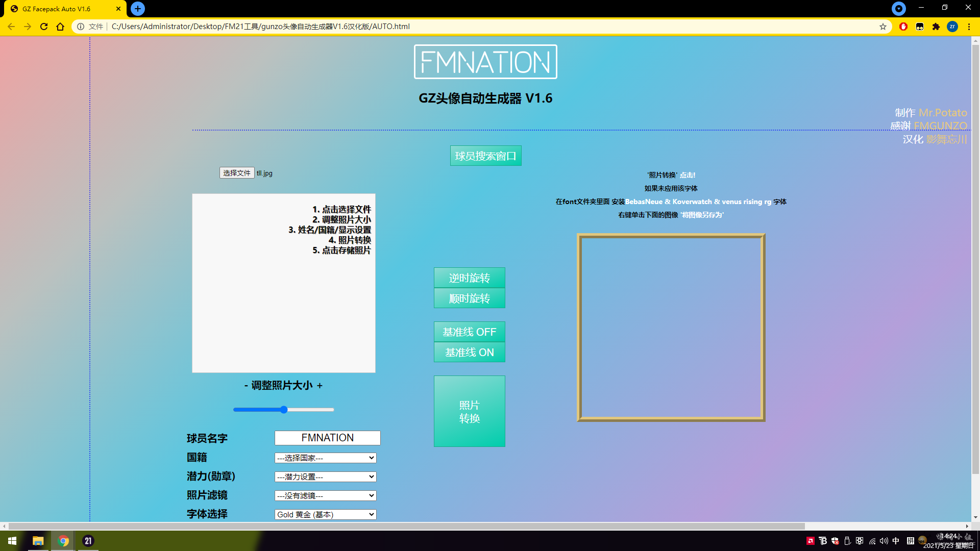The height and width of the screenshot is (551, 980).
Task: Bookmark this page with the star icon
Action: point(883,27)
